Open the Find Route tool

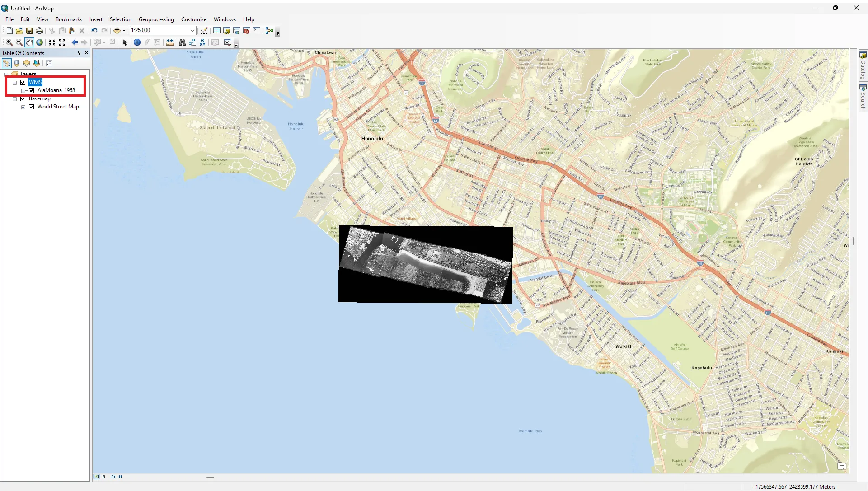pos(192,42)
